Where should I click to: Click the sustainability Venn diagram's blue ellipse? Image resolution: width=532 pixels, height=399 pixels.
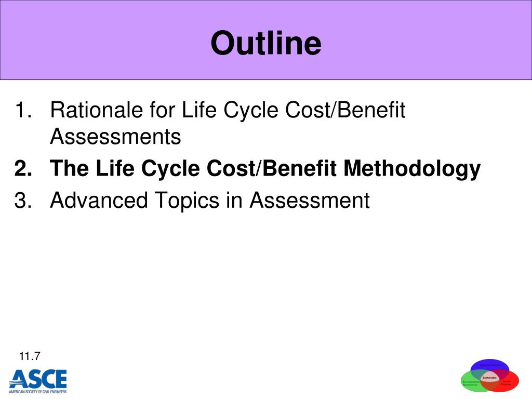click(489, 365)
